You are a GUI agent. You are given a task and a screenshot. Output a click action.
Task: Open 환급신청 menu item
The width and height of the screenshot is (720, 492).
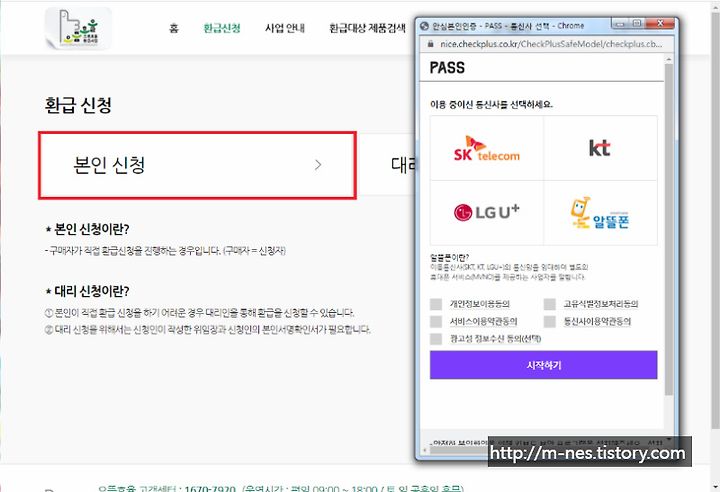(222, 28)
